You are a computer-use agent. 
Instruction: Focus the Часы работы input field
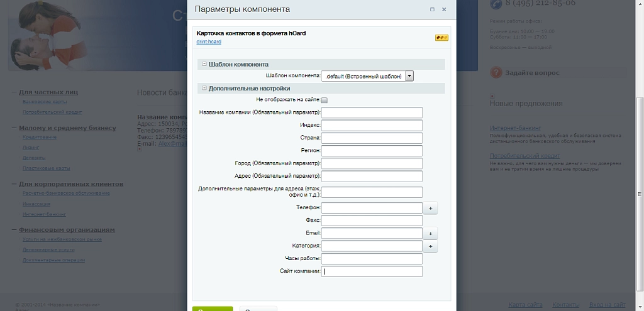372,259
